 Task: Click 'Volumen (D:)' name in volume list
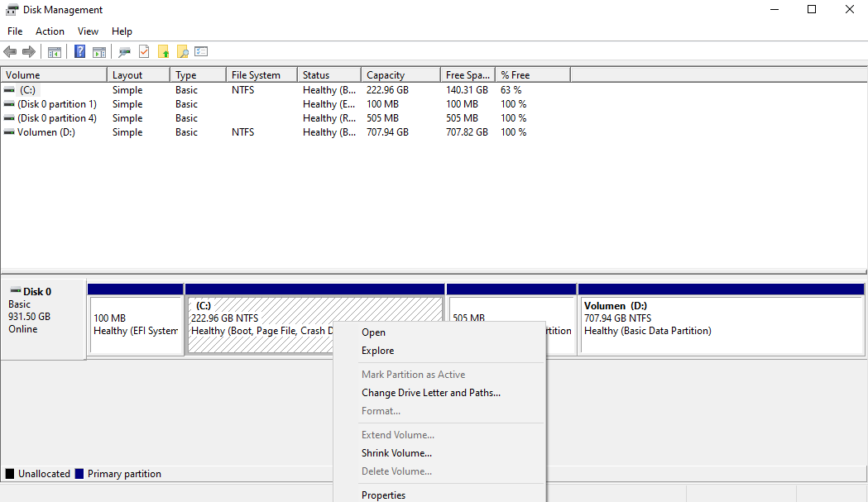46,132
